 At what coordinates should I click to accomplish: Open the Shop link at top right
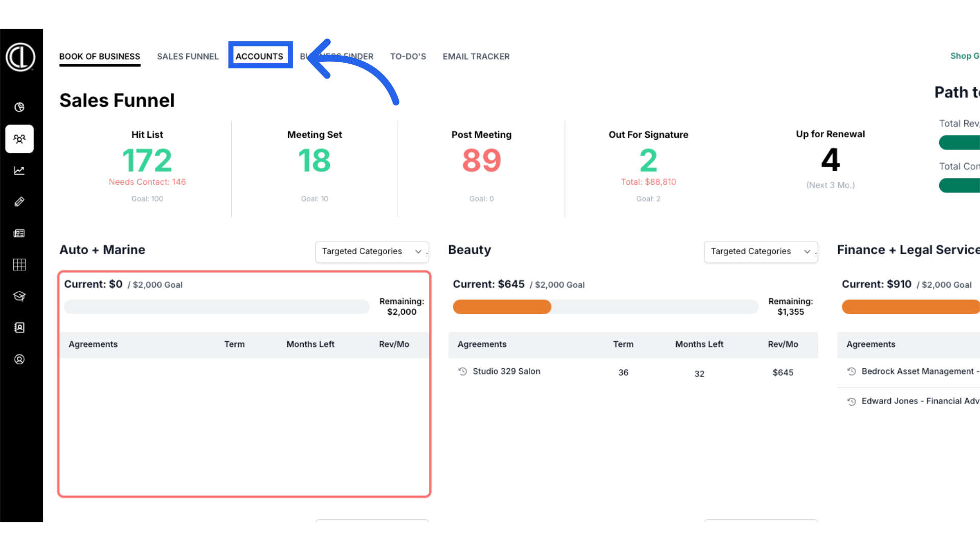965,56
